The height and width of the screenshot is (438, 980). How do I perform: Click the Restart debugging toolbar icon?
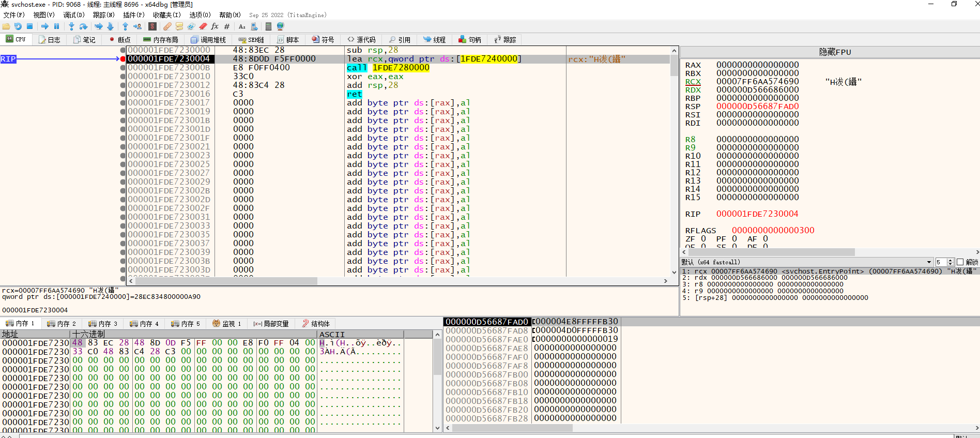(18, 26)
